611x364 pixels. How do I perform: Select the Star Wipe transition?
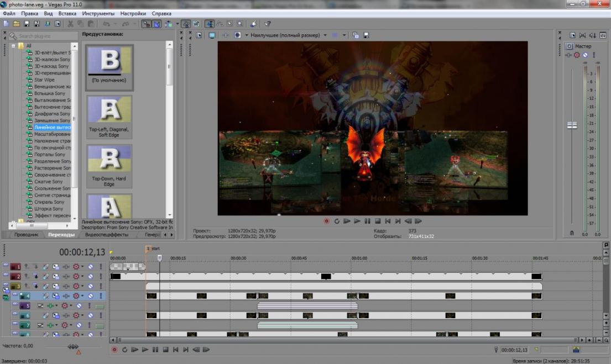(x=45, y=80)
